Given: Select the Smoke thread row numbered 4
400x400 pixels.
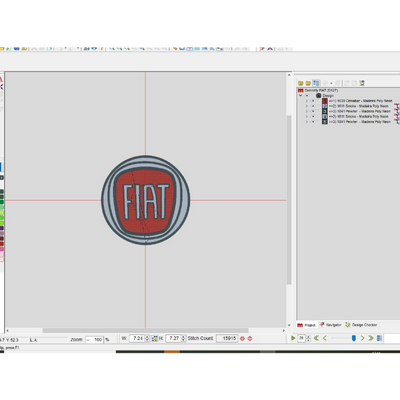Looking at the screenshot, I should tap(358, 117).
